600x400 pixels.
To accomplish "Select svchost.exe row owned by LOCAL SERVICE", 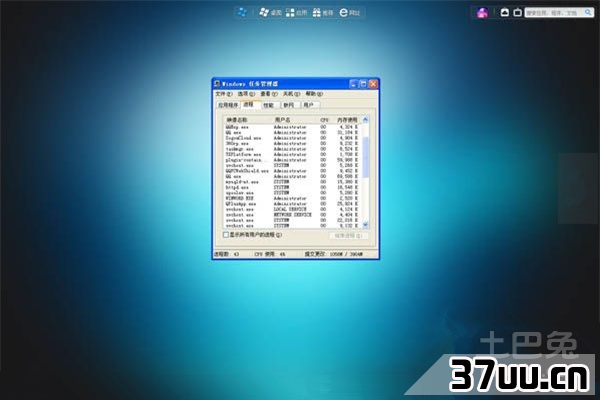I will pyautogui.click(x=293, y=209).
